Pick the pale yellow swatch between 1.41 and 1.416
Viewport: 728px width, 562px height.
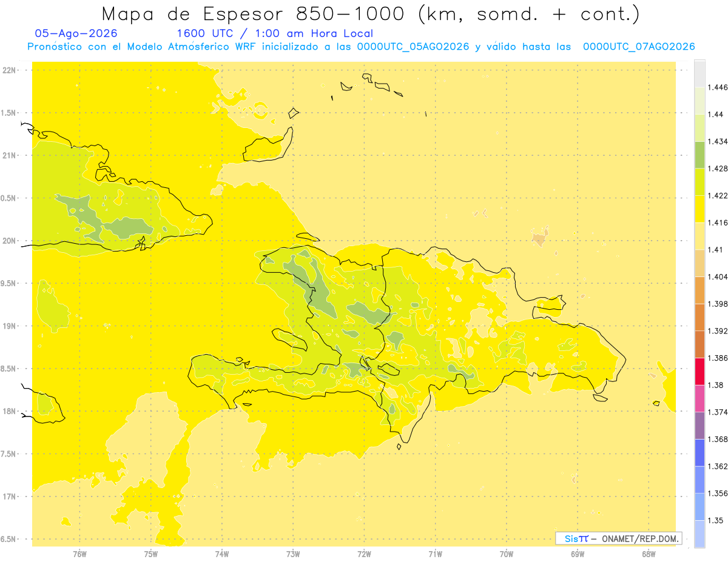tap(699, 236)
